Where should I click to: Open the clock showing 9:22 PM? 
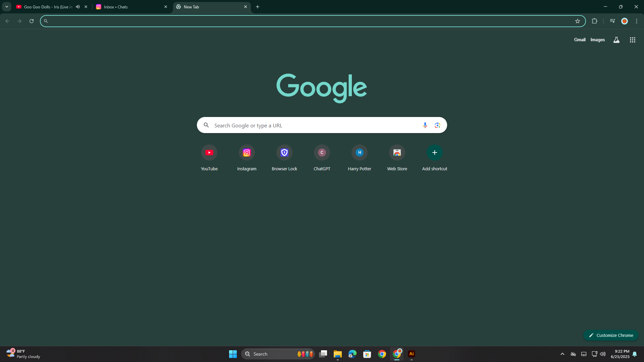620,354
